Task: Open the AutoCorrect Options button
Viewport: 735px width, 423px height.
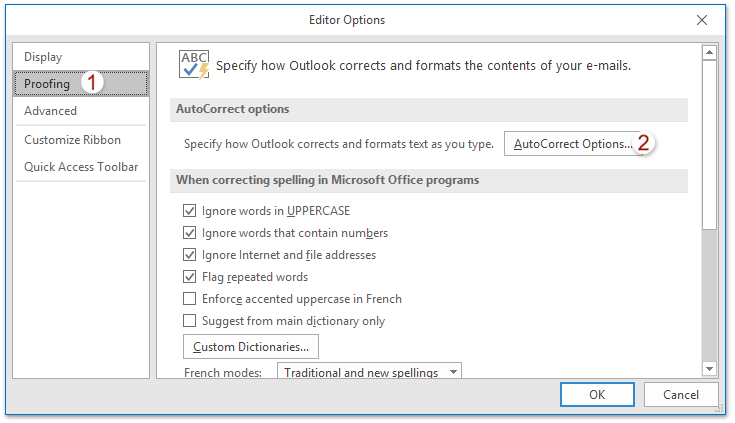Action: 573,144
